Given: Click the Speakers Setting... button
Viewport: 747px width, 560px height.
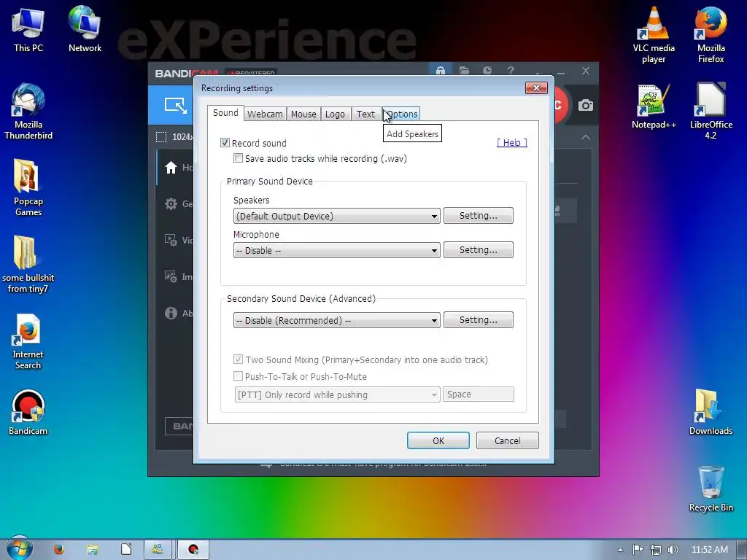Looking at the screenshot, I should pos(479,216).
